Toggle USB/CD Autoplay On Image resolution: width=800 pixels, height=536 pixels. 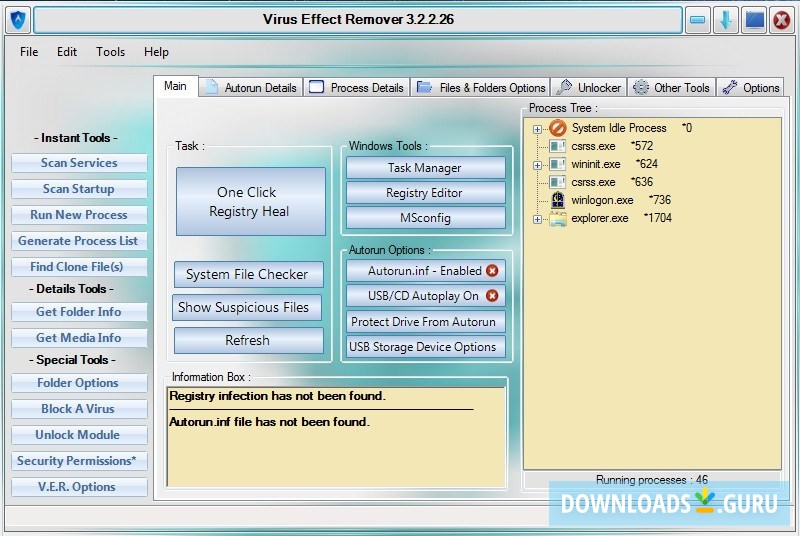[426, 296]
